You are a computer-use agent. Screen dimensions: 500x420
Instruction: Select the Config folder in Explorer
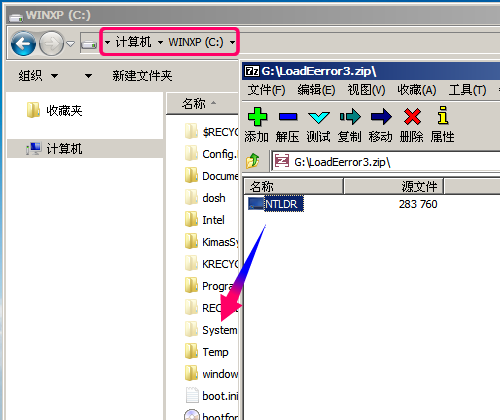tap(212, 154)
